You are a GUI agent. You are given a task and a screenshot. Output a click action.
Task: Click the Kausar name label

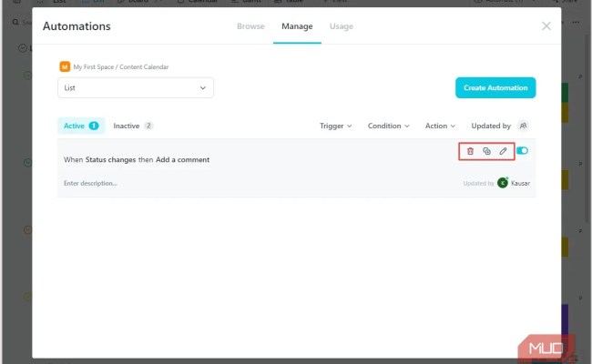[x=520, y=183]
